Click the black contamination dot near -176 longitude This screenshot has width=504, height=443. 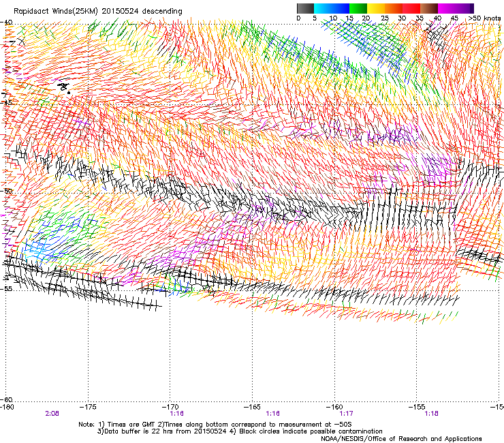(69, 93)
